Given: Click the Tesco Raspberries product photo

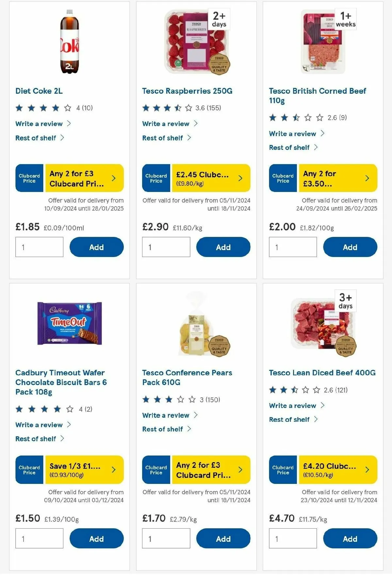Looking at the screenshot, I should 197,42.
